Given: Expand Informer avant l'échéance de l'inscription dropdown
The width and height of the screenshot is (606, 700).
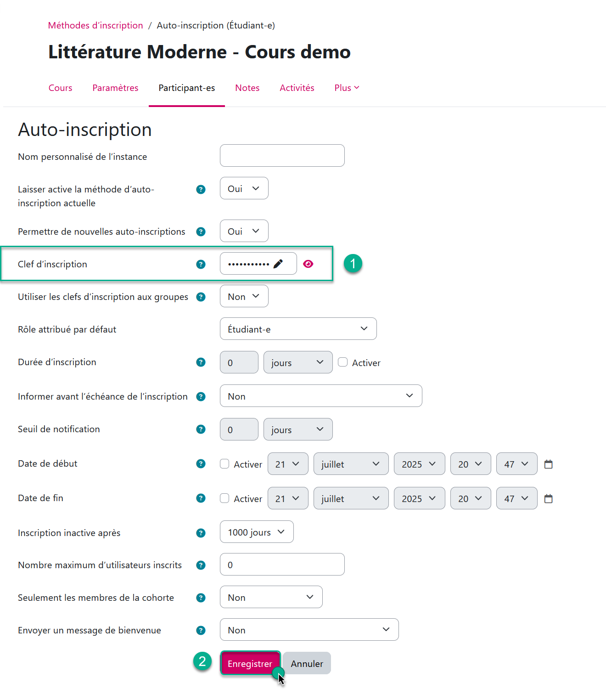Looking at the screenshot, I should coord(320,396).
